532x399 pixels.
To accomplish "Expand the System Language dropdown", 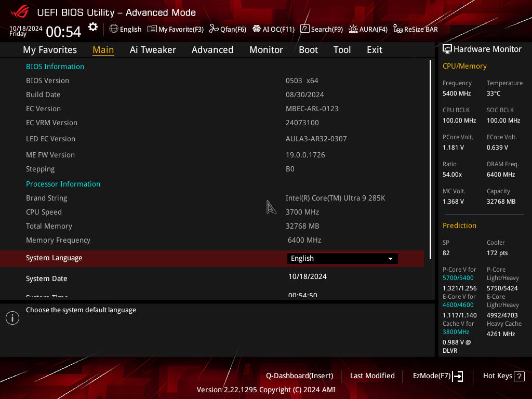I will (x=343, y=259).
